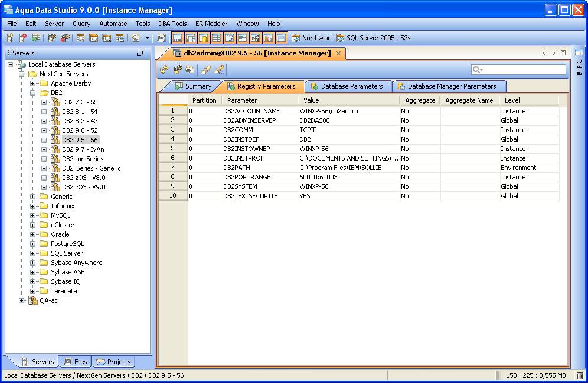Expand the Oracle folder
Viewport: 588px width, 383px height.
(x=33, y=235)
